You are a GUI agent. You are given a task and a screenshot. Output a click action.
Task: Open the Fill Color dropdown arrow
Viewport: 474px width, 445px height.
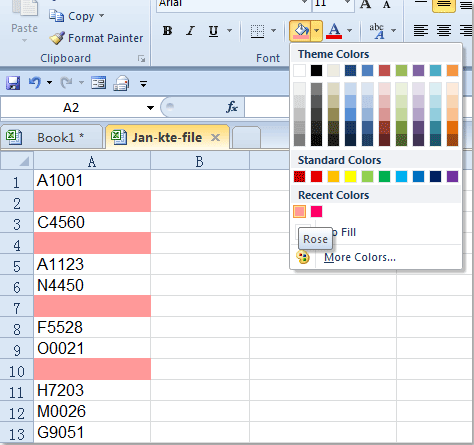point(317,31)
